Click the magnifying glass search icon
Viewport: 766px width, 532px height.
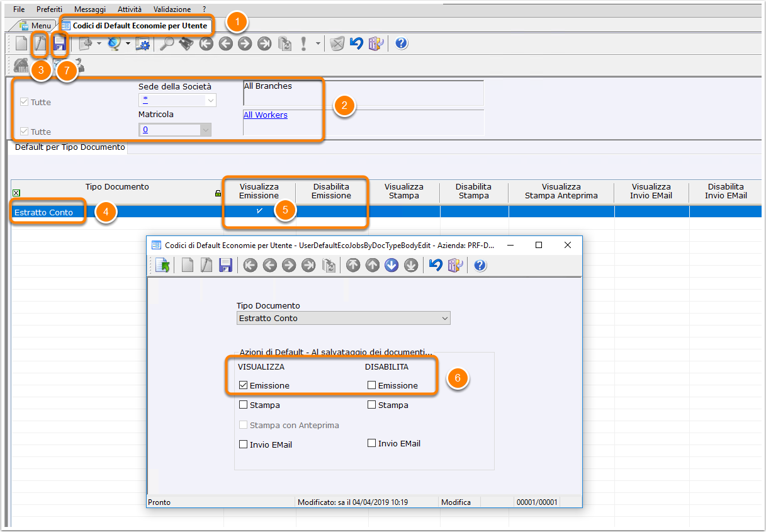[x=167, y=43]
